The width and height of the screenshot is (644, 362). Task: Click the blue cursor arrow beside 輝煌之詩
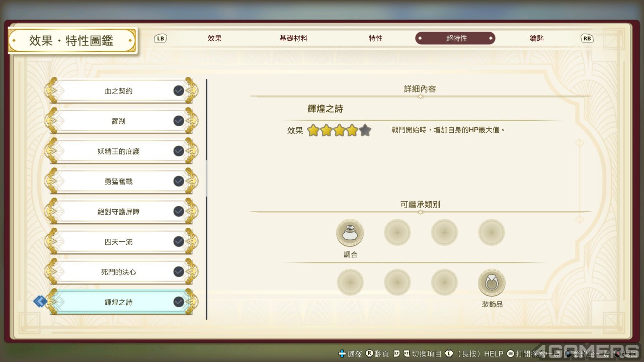point(40,302)
